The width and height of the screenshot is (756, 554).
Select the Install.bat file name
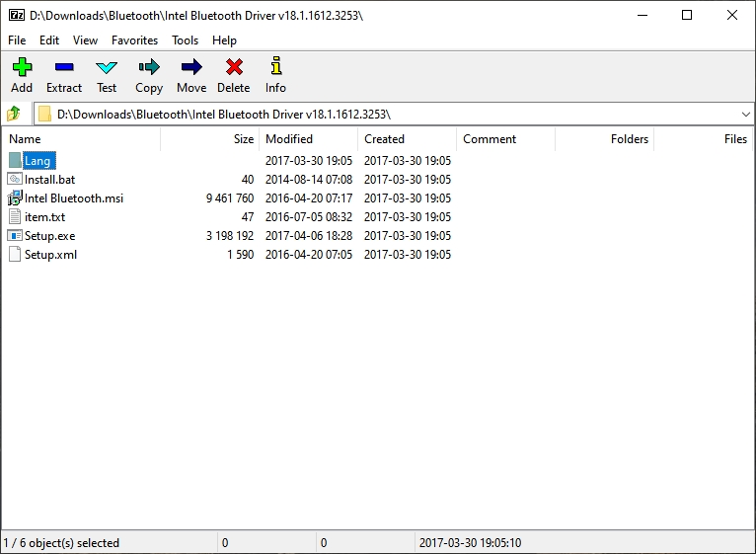tap(49, 180)
